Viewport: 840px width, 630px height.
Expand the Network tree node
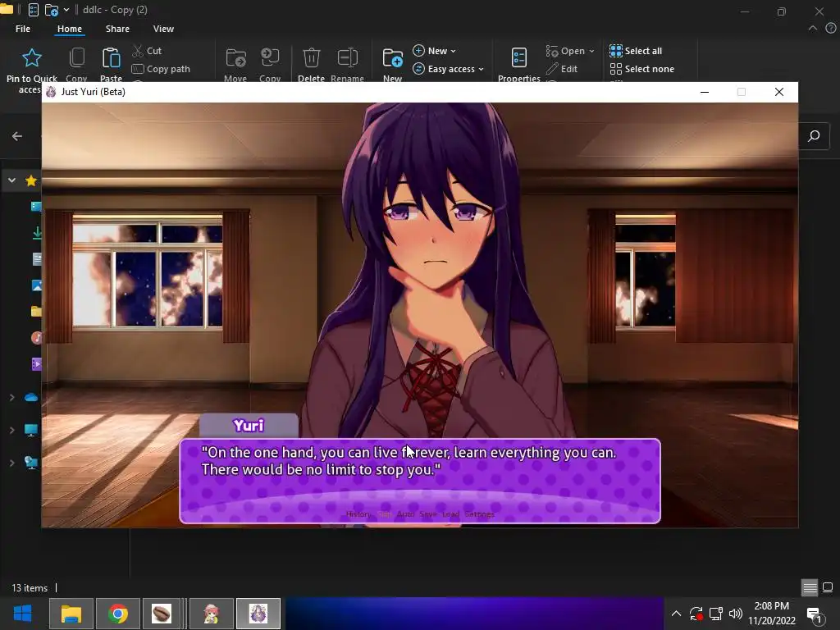(11, 463)
